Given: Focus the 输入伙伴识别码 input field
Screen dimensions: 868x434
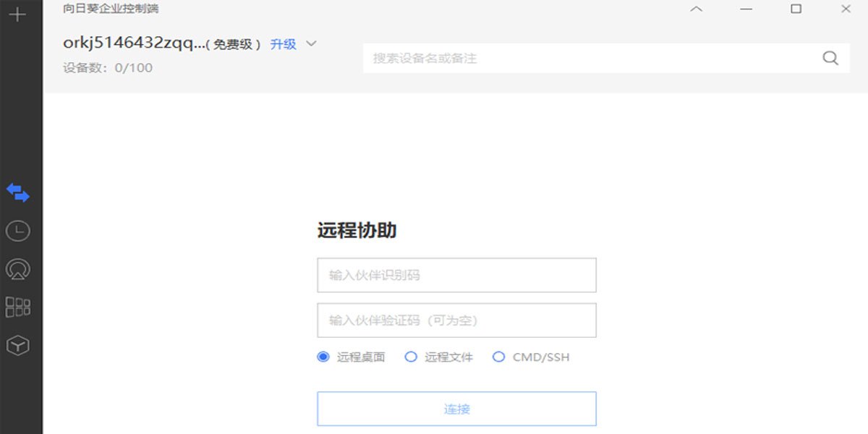Looking at the screenshot, I should [x=456, y=276].
